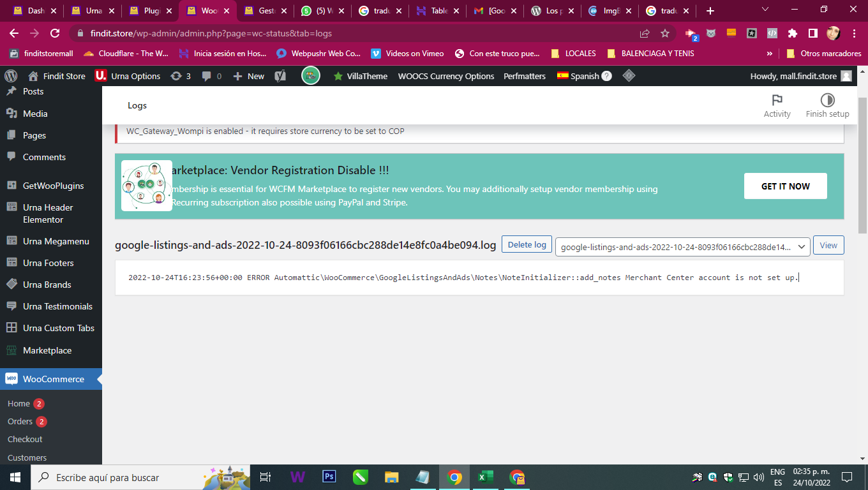View the selected log file

coord(828,245)
